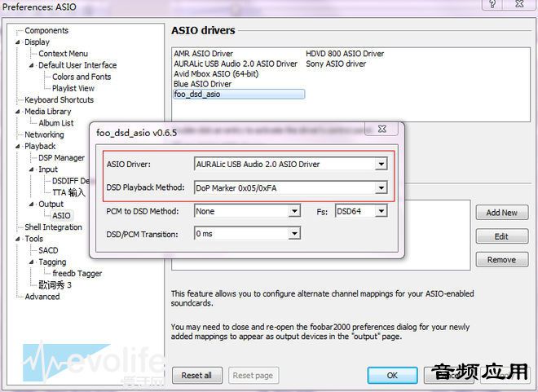Collapse the Output tree node
This screenshot has height=392, width=538.
[x=32, y=204]
